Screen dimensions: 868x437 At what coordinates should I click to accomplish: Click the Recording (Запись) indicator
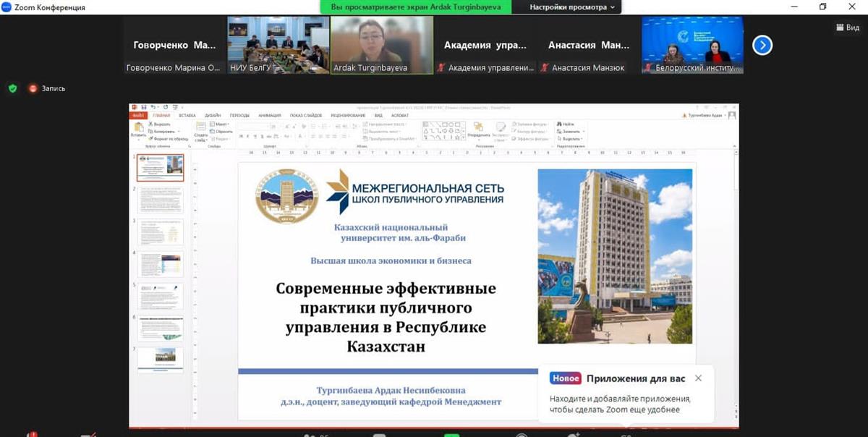(47, 88)
